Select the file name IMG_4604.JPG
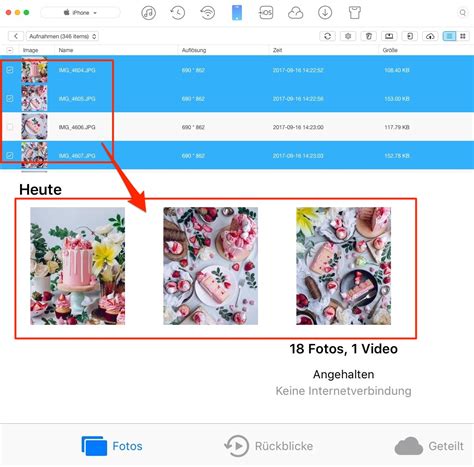474x467 pixels. [x=77, y=70]
